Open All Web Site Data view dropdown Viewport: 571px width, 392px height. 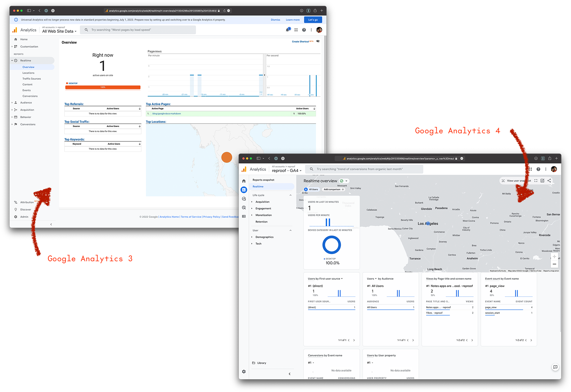click(x=59, y=31)
